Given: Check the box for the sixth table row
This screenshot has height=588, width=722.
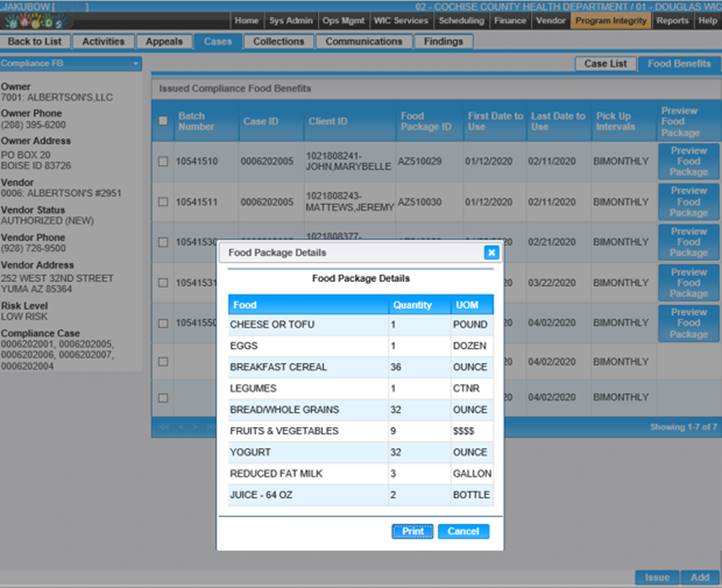Looking at the screenshot, I should 163,362.
